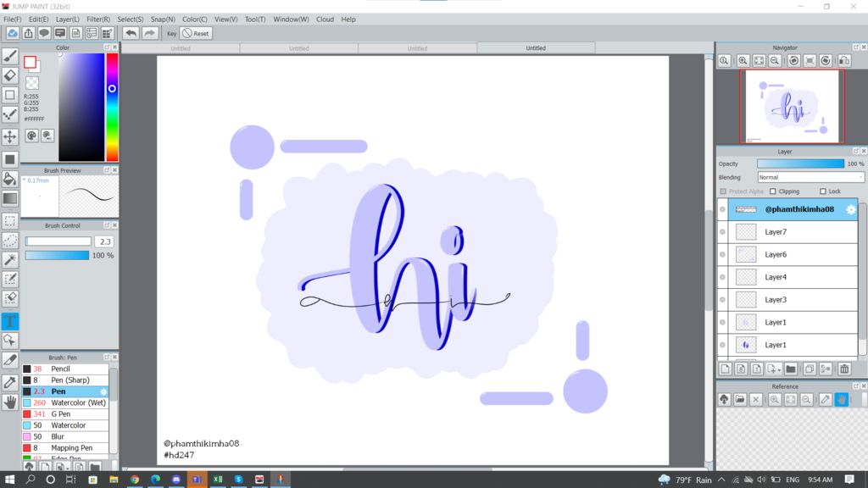Image resolution: width=868 pixels, height=488 pixels.
Task: Enable the Lock checkbox
Action: coord(822,191)
